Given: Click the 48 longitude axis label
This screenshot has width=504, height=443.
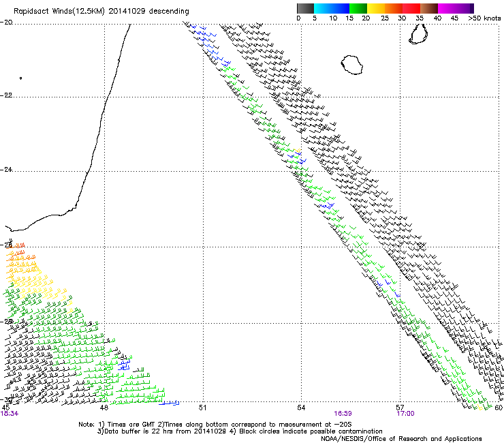Looking at the screenshot, I should [x=104, y=408].
